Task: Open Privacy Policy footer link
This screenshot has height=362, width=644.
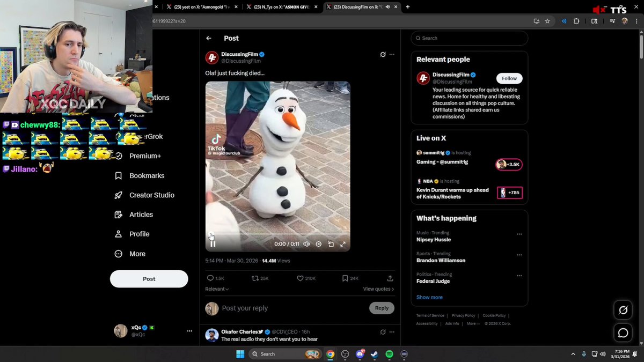Action: 463,315
